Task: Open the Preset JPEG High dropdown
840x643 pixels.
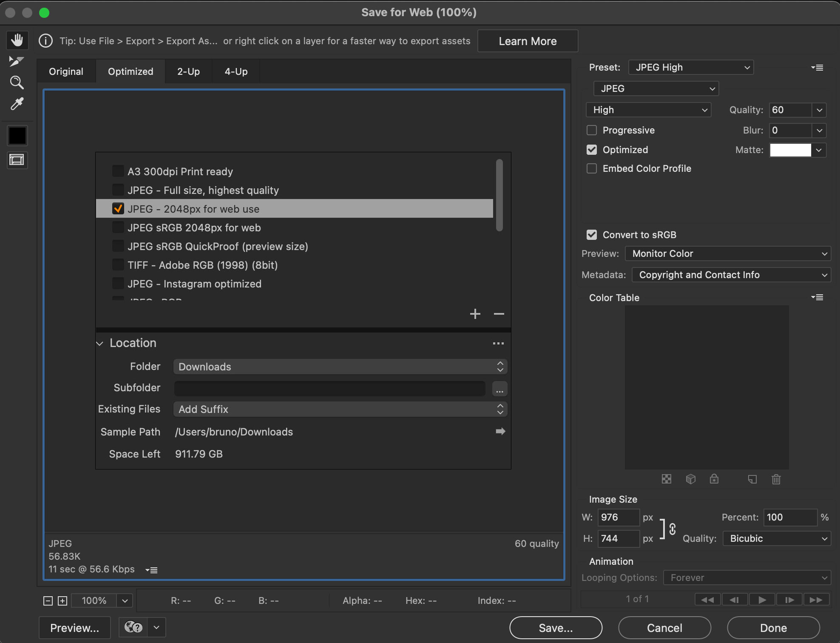Action: pyautogui.click(x=691, y=67)
